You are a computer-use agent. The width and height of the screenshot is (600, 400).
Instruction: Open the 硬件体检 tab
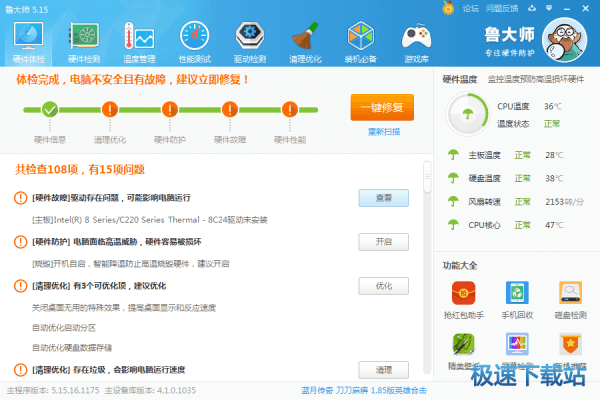click(x=29, y=42)
